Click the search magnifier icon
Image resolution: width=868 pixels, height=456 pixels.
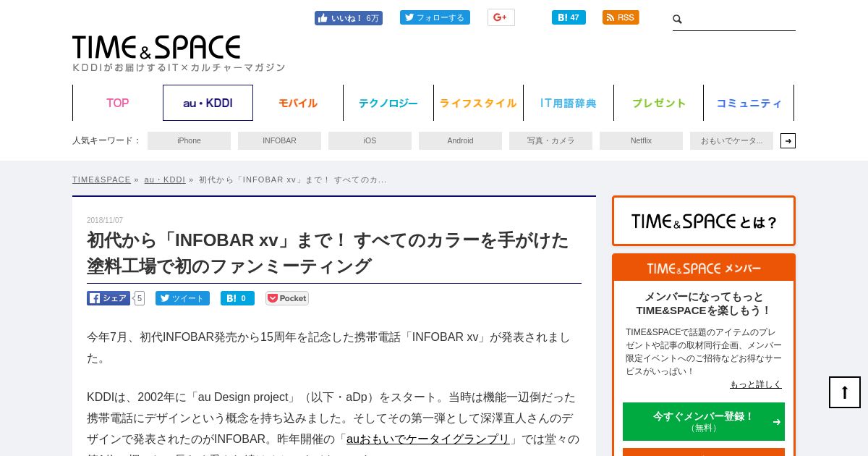[x=678, y=20]
